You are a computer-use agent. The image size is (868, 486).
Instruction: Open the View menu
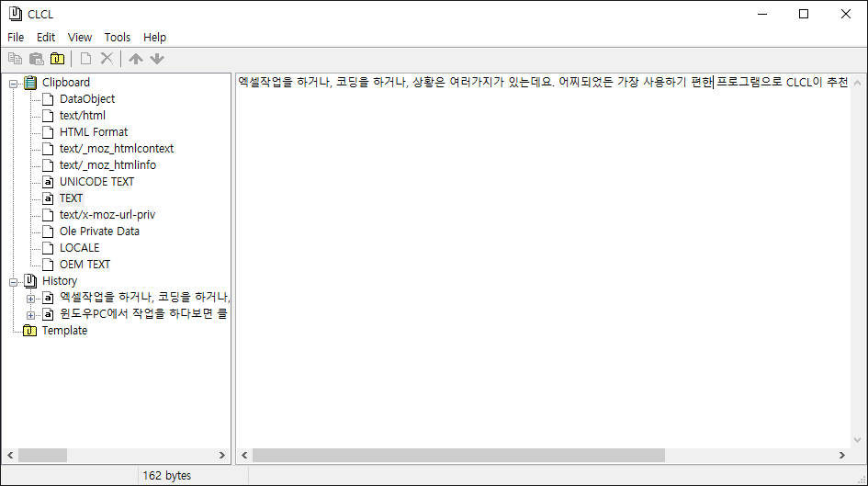tap(80, 37)
